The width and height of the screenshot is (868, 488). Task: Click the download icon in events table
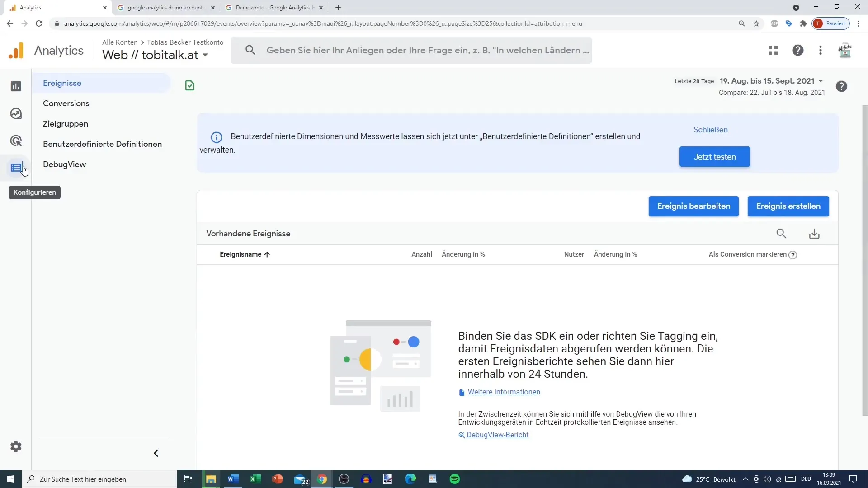tap(814, 234)
